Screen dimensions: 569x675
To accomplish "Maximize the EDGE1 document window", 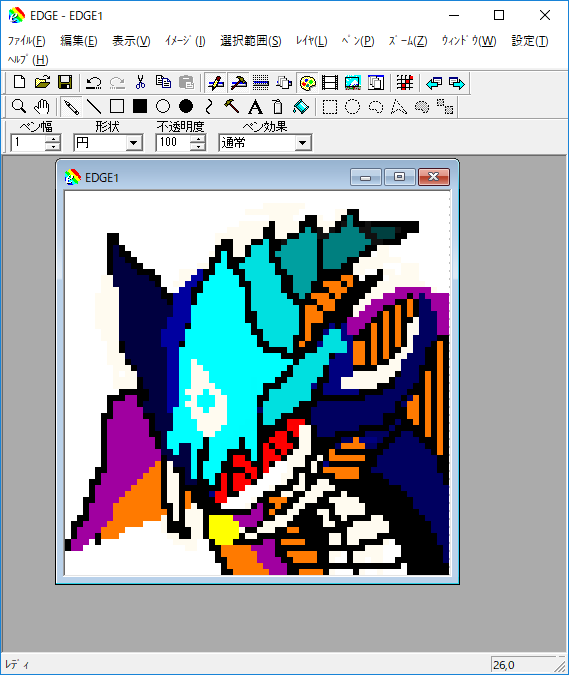I will point(399,177).
